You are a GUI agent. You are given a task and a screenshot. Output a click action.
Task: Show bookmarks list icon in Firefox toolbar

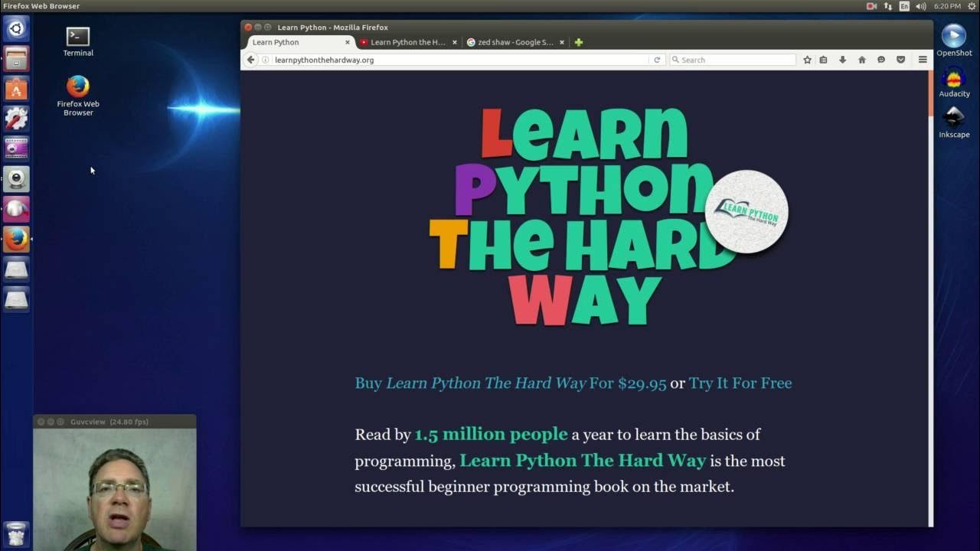(x=824, y=60)
